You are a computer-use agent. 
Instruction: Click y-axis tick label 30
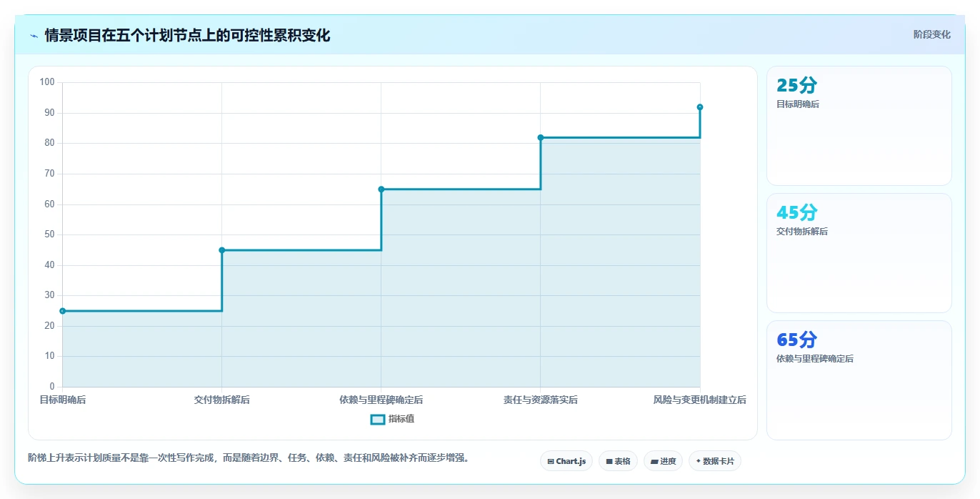point(50,295)
